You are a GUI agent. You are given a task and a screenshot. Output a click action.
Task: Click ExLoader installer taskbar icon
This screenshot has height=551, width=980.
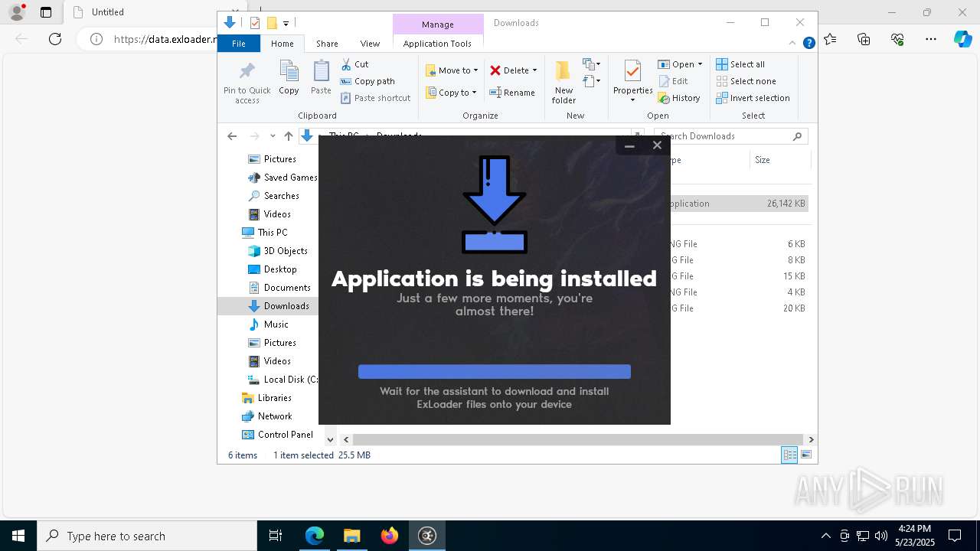click(x=427, y=536)
